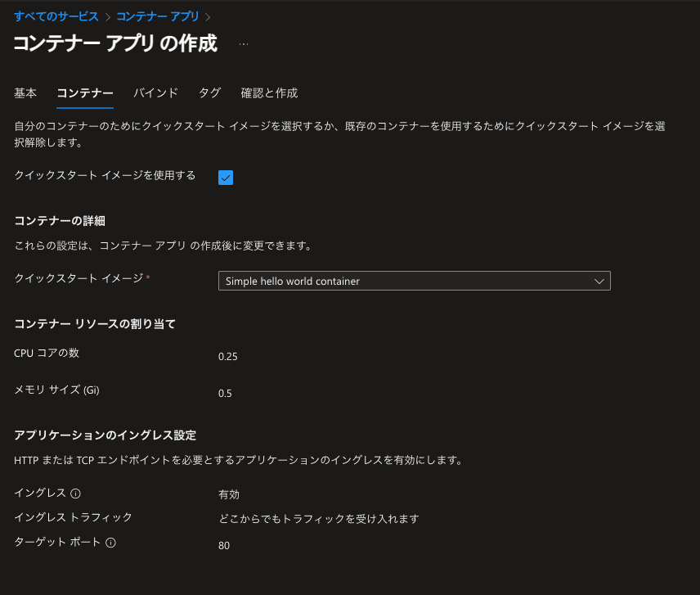Click the クイックスタート イメージ required field label
The height and width of the screenshot is (595, 700).
coord(82,278)
